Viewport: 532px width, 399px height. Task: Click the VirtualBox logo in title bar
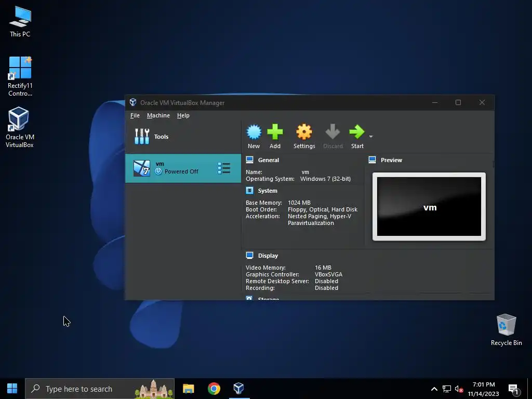click(133, 102)
